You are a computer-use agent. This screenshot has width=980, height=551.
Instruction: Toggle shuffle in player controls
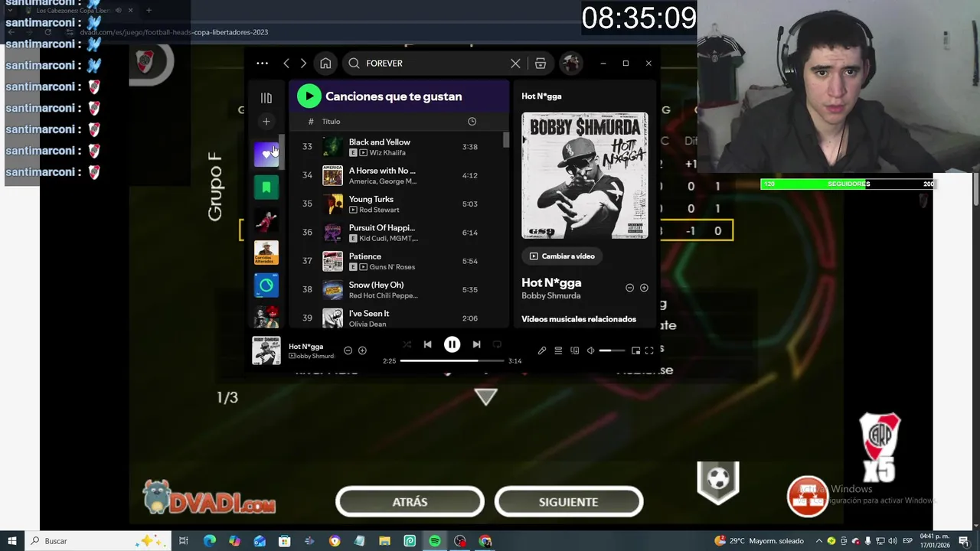(407, 344)
